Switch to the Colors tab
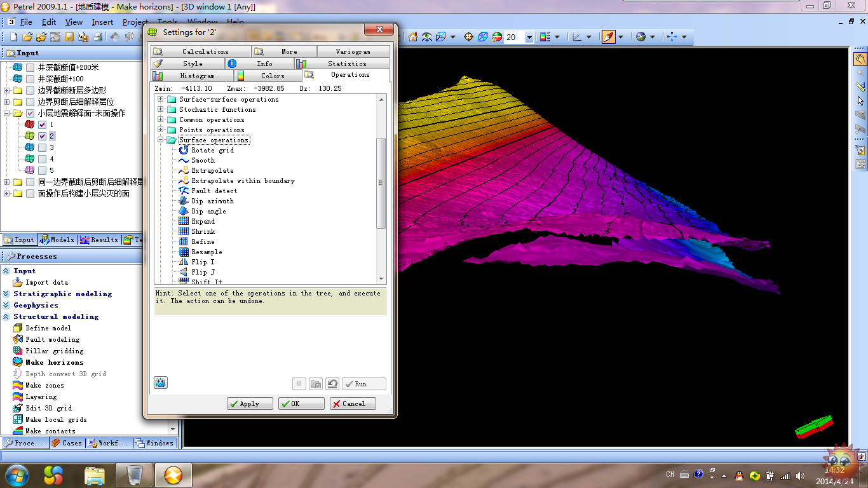Image resolution: width=868 pixels, height=488 pixels. [268, 76]
